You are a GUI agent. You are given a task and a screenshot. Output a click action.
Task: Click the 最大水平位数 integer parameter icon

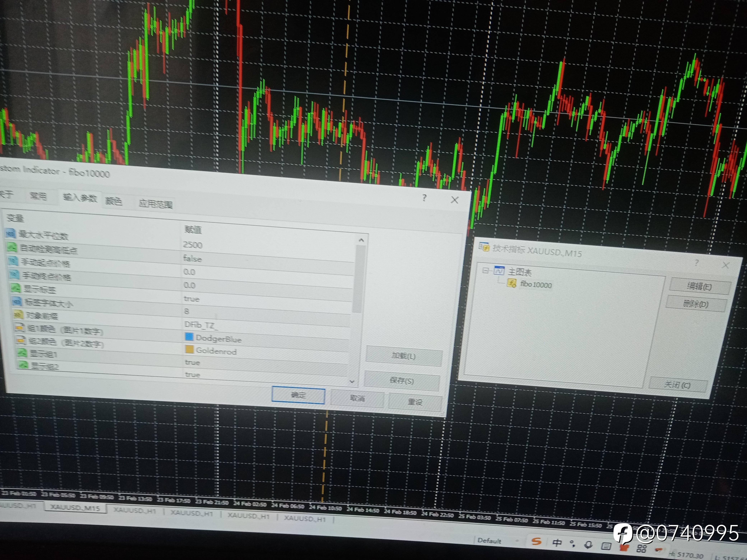pos(10,233)
